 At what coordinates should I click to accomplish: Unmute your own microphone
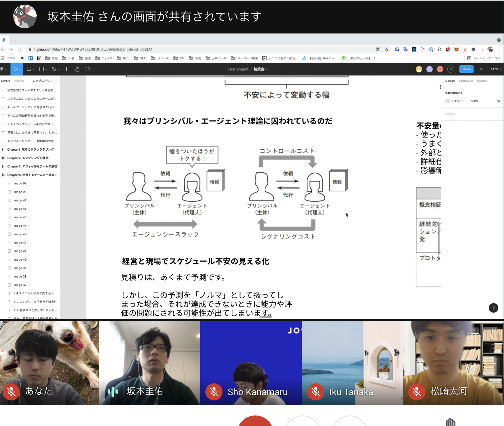pyautogui.click(x=11, y=391)
